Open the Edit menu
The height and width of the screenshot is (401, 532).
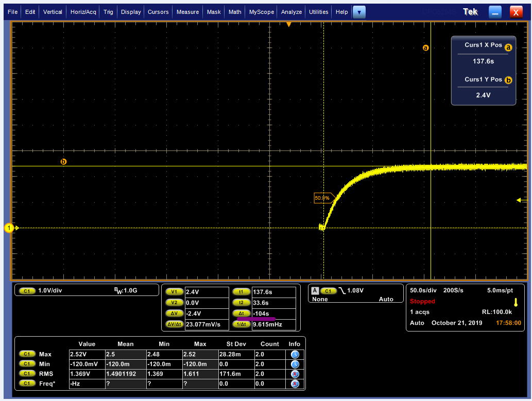click(30, 12)
